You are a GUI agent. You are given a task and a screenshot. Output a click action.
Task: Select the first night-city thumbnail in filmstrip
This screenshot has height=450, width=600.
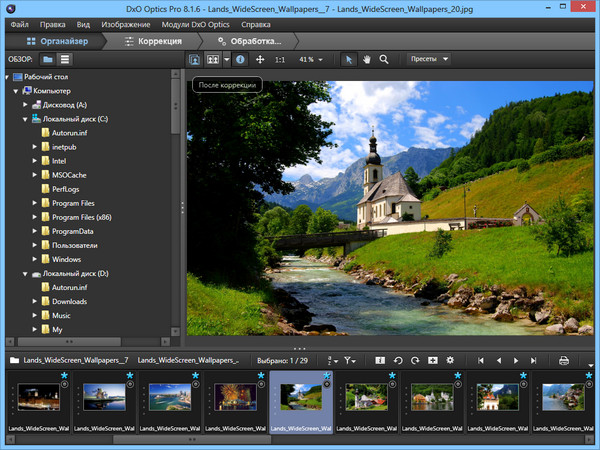[37, 397]
